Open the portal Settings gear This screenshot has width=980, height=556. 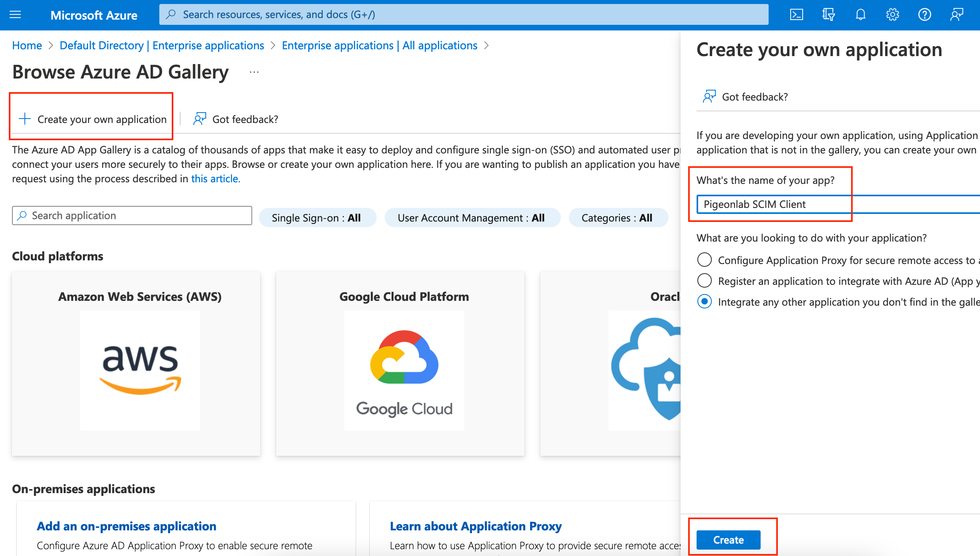892,15
